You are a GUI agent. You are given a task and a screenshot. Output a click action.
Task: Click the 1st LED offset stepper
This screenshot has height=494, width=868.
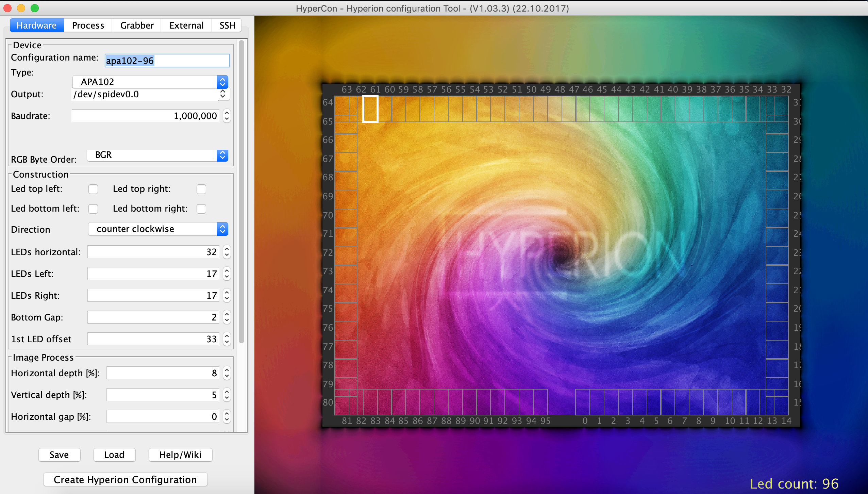(x=227, y=339)
